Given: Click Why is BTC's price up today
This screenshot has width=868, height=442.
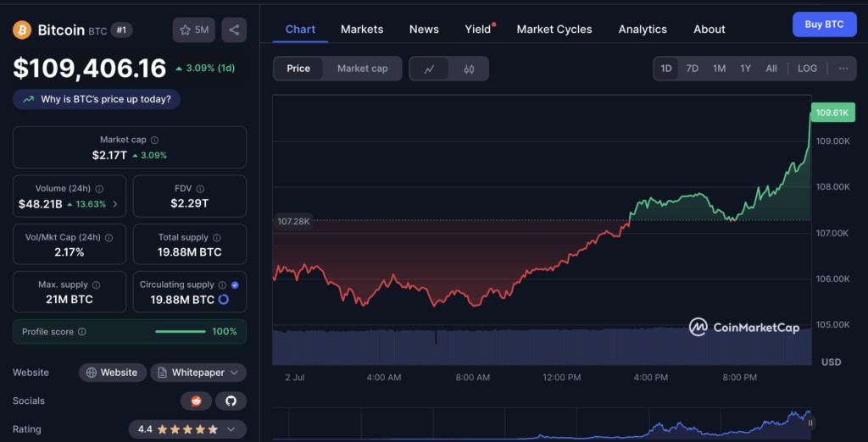Looking at the screenshot, I should click(97, 100).
